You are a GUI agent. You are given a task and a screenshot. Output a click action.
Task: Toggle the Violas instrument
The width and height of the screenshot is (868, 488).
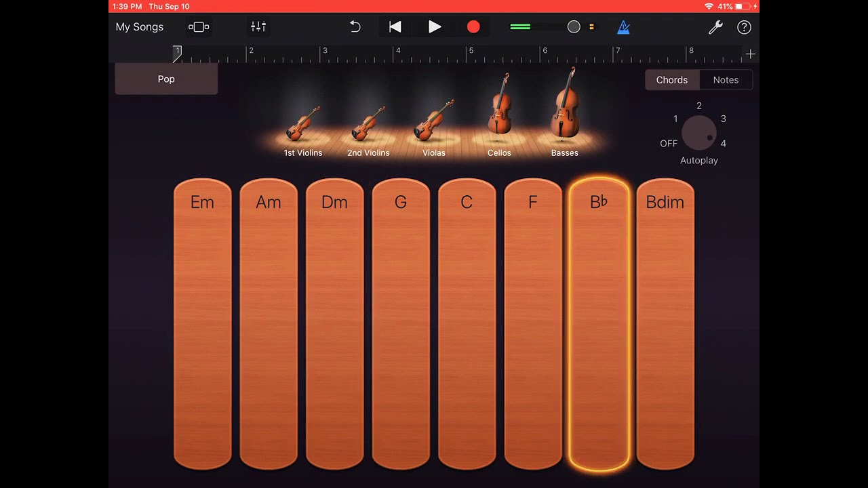pyautogui.click(x=434, y=129)
